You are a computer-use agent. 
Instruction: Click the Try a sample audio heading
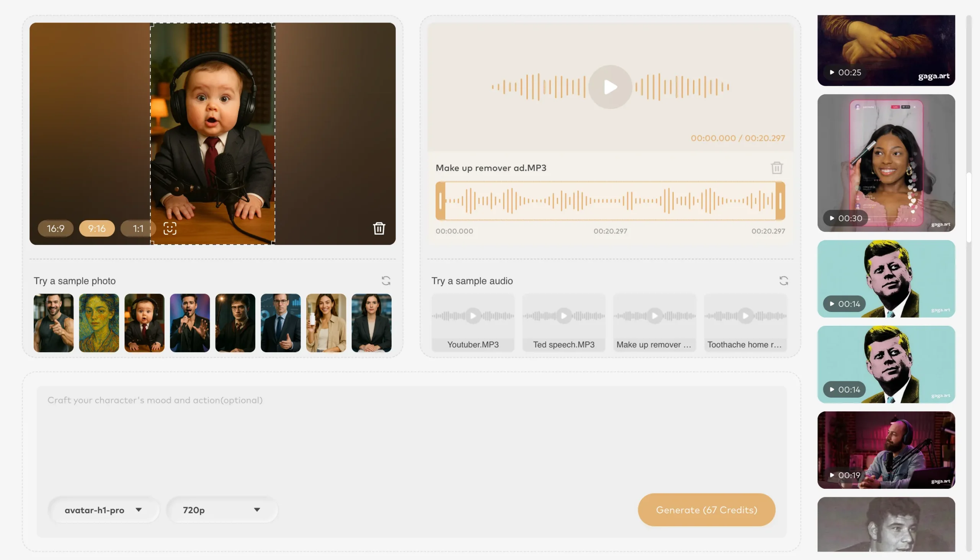click(472, 281)
